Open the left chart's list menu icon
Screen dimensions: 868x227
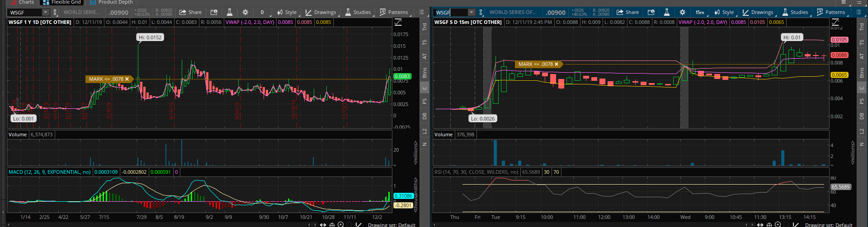[x=421, y=12]
